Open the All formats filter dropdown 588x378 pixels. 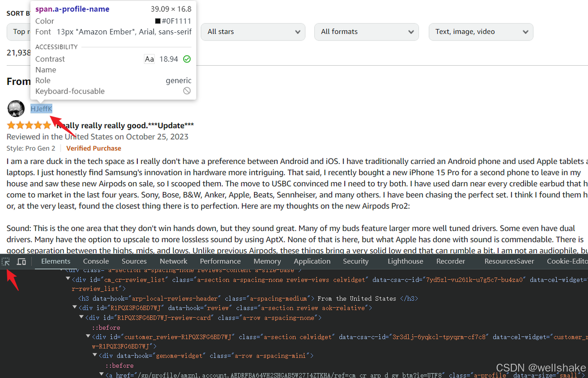pyautogui.click(x=367, y=32)
